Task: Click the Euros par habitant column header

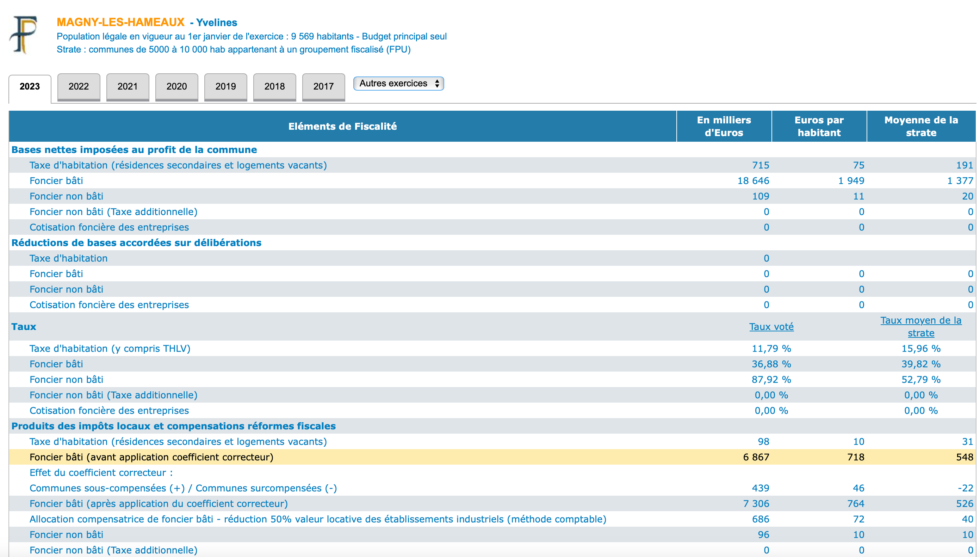Action: (x=819, y=126)
